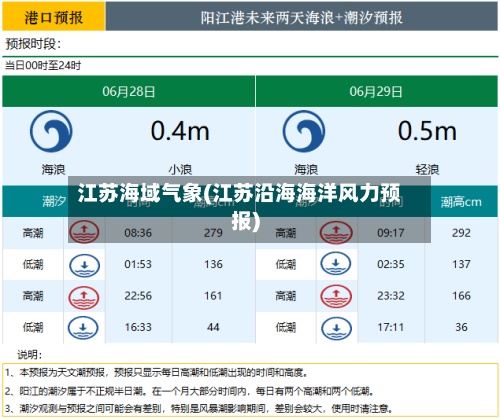Click high tide icon beside 08:36
Screen dimensions: 500x419
(x=84, y=232)
